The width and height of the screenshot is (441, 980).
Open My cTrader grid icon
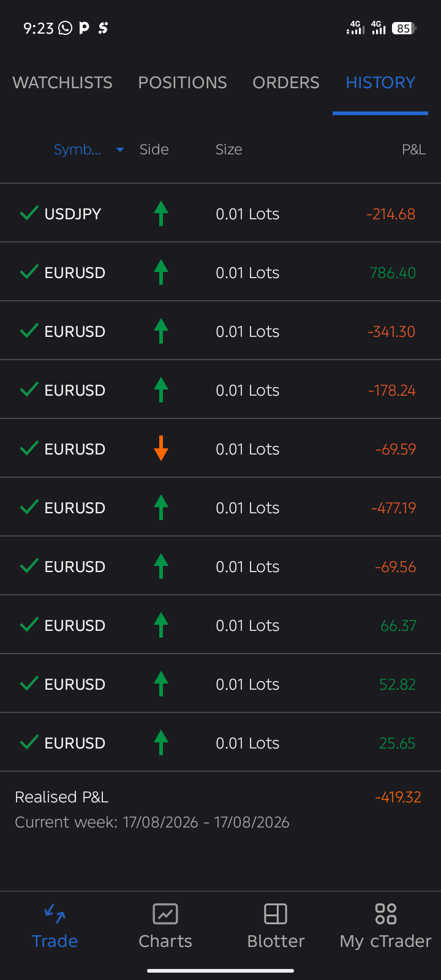point(386,914)
